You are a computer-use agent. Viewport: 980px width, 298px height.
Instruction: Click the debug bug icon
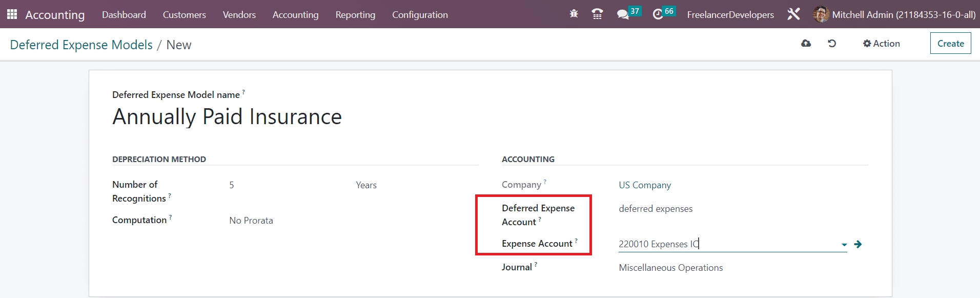point(574,14)
